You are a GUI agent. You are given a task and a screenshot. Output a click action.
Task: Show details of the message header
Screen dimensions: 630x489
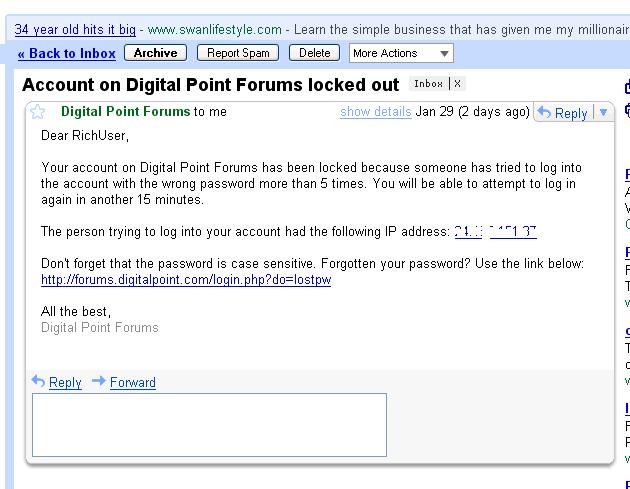pos(376,111)
